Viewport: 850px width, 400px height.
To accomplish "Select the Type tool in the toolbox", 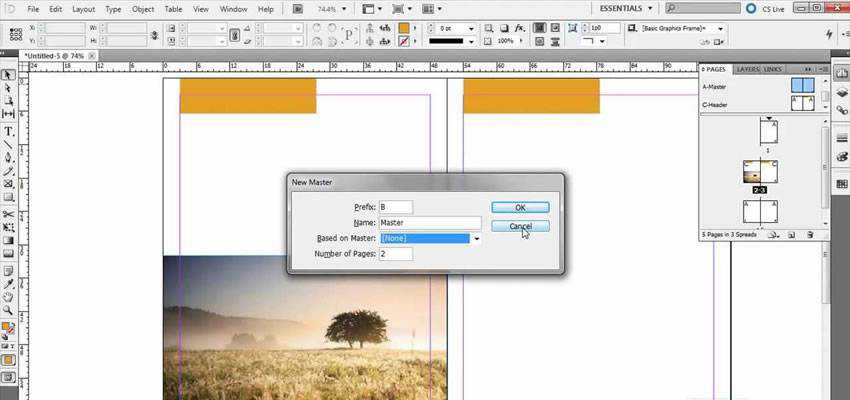I will click(8, 131).
